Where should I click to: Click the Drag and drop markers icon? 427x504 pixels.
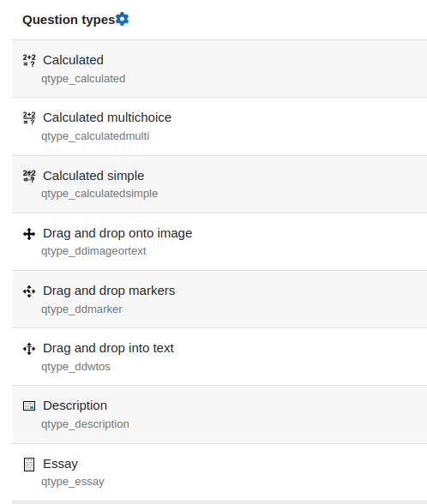tap(29, 291)
